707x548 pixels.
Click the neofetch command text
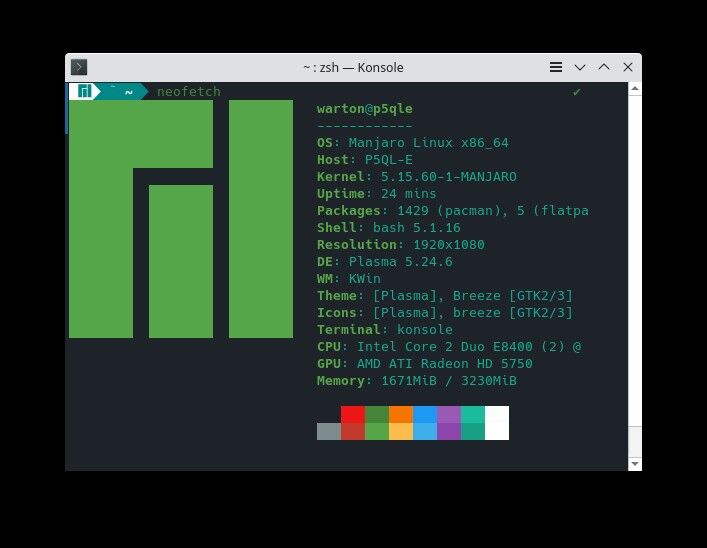189,92
